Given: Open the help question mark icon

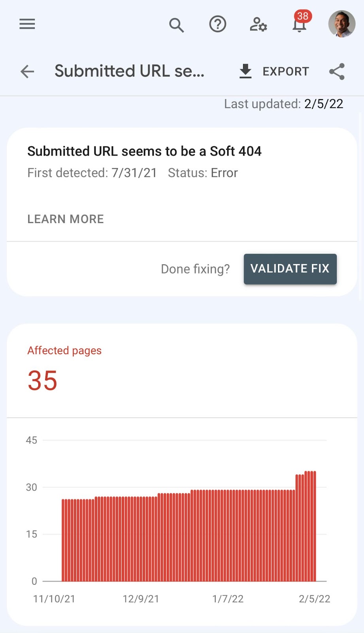Looking at the screenshot, I should (x=217, y=25).
